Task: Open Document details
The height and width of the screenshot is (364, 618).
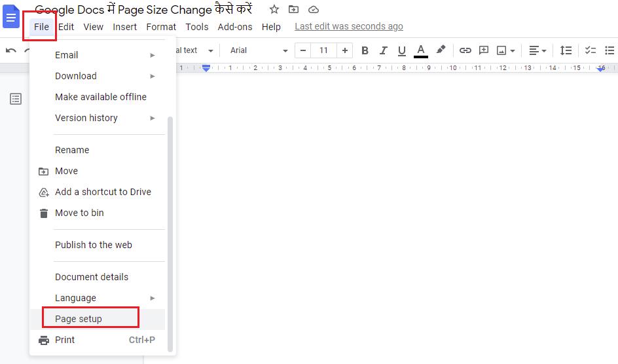Action: 99,277
